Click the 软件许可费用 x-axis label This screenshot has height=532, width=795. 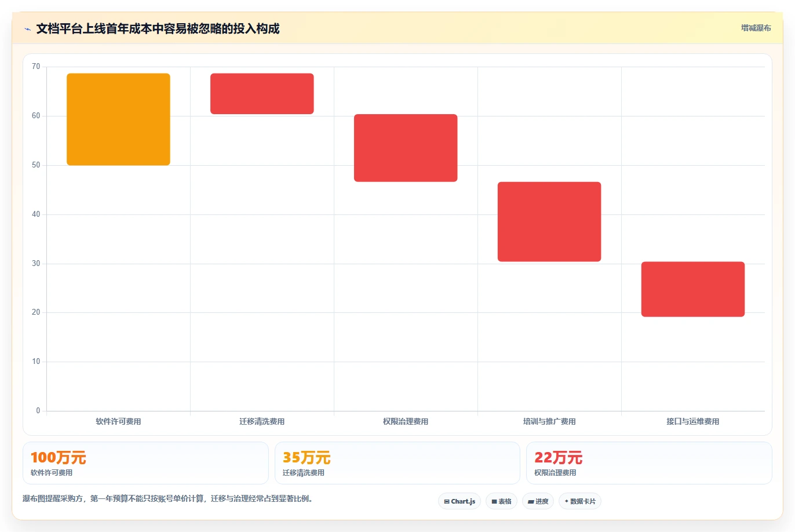pyautogui.click(x=118, y=421)
